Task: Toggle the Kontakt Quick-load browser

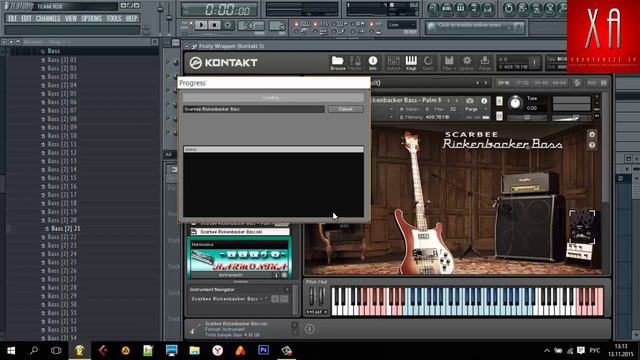Action: pyautogui.click(x=428, y=63)
